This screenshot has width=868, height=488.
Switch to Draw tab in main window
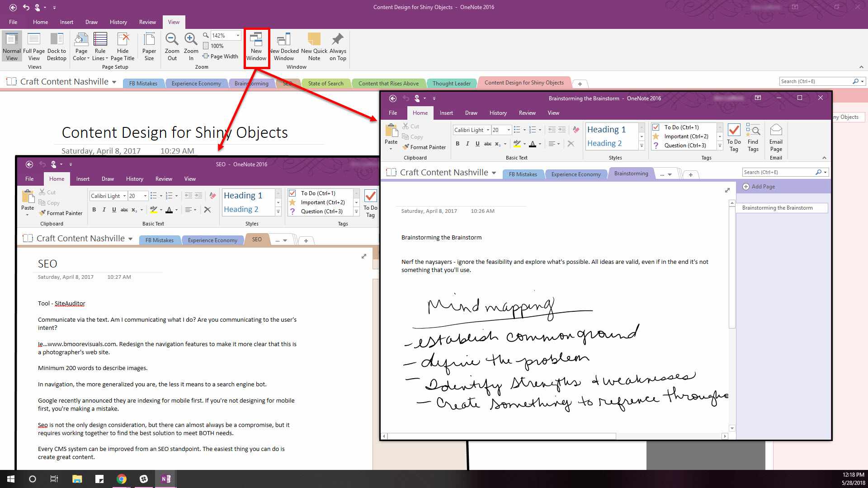(91, 22)
